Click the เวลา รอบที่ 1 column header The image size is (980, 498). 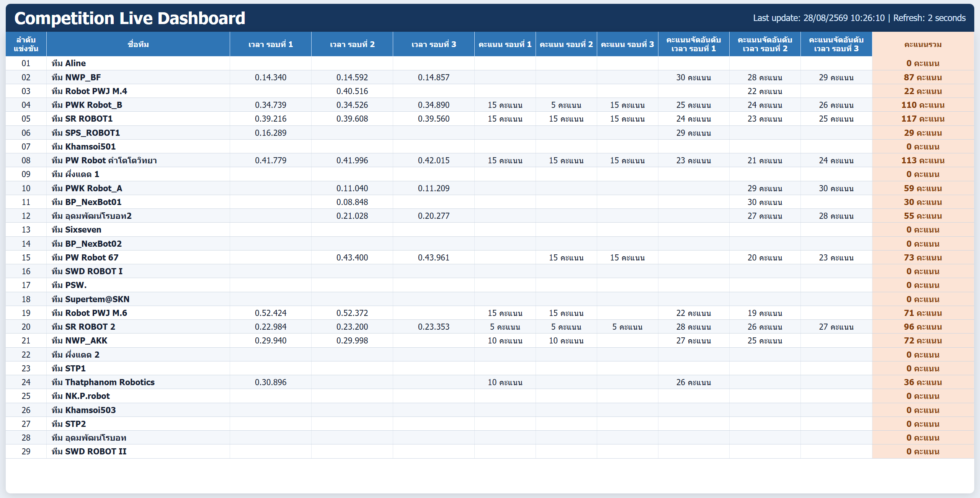pyautogui.click(x=271, y=44)
